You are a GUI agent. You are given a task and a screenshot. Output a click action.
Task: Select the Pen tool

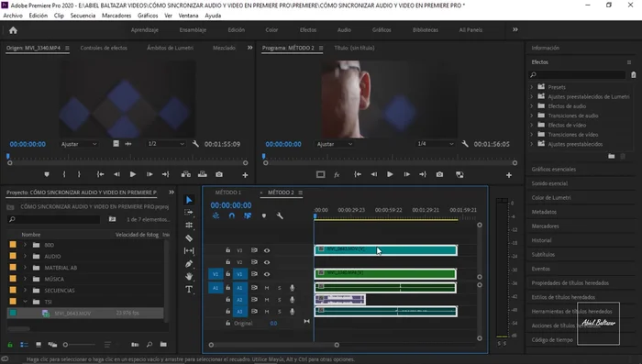click(x=189, y=264)
